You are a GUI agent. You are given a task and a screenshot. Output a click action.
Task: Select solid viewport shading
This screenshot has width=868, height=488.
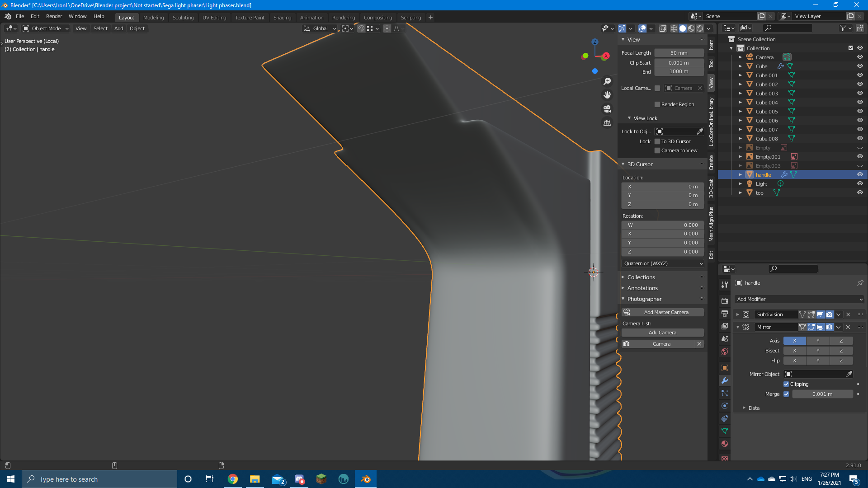pyautogui.click(x=683, y=28)
